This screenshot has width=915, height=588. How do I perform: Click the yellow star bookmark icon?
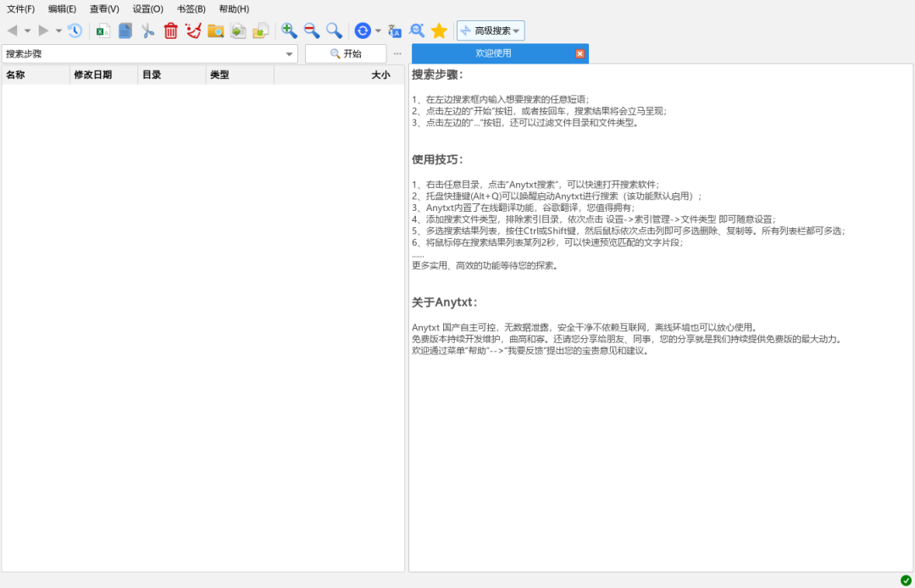439,31
